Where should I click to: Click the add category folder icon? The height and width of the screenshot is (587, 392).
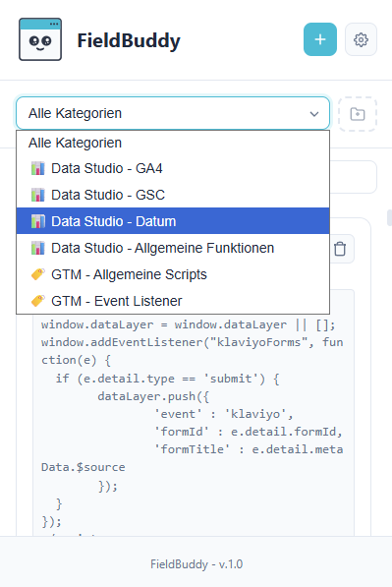(358, 114)
